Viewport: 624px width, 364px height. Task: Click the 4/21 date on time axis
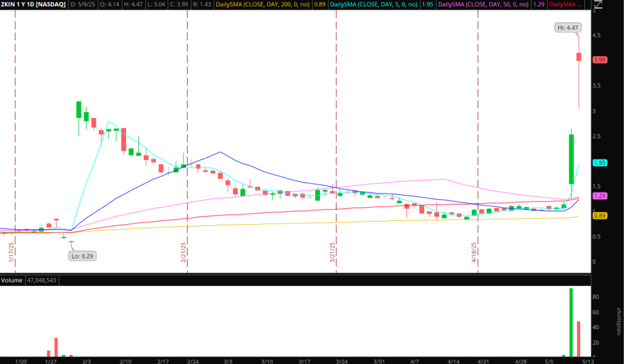(483, 361)
